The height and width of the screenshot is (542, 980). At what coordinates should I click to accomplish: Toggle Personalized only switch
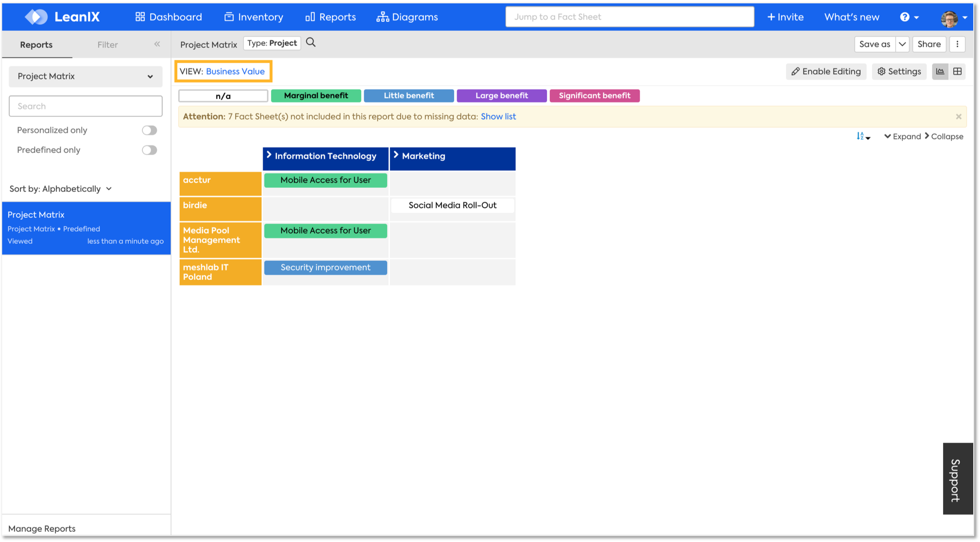[149, 130]
